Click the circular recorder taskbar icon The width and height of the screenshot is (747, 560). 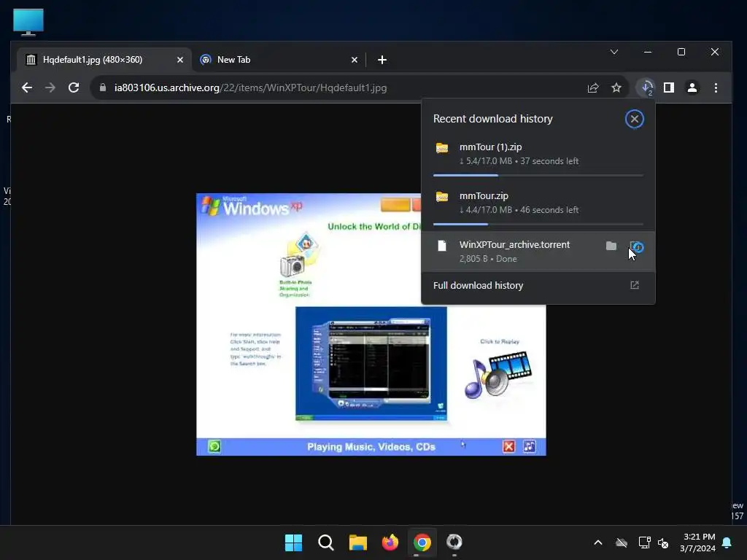point(454,542)
